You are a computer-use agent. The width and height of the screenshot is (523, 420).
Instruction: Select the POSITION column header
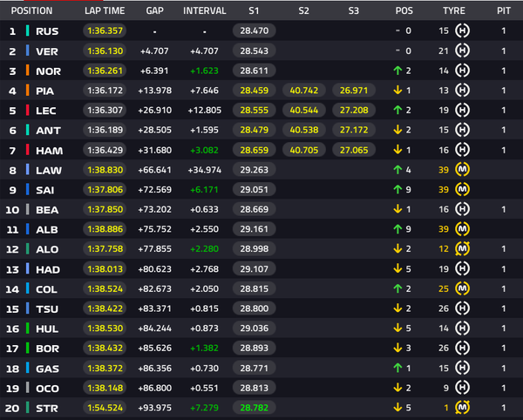click(31, 10)
